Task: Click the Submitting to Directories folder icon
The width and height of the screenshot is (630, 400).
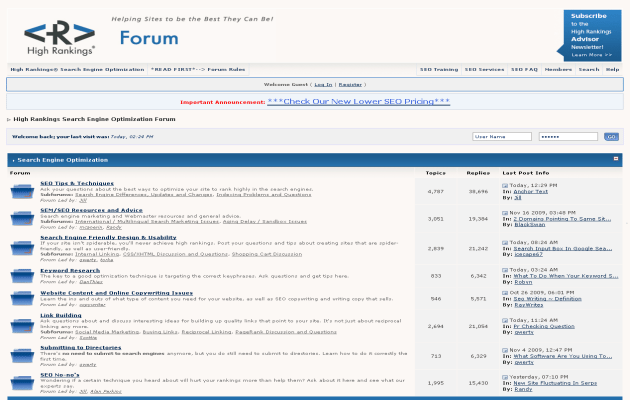Action: [x=22, y=356]
